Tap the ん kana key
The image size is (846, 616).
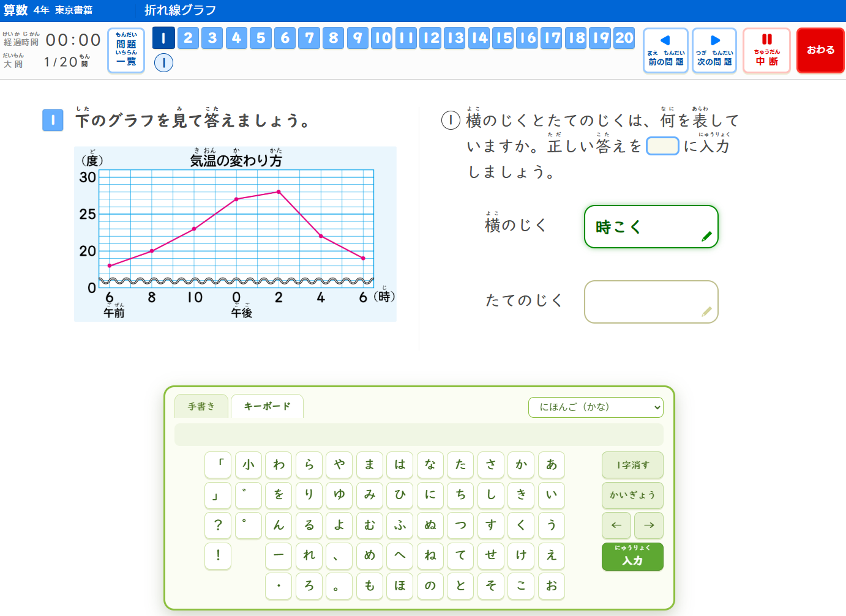[279, 525]
